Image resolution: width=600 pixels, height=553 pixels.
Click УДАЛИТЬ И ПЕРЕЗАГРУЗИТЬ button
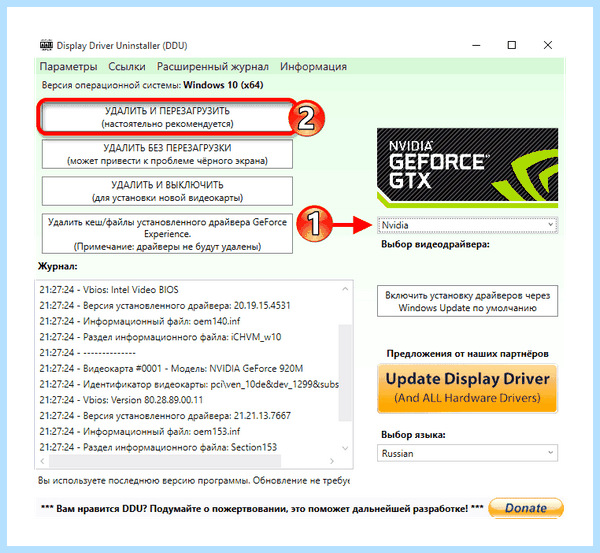167,117
